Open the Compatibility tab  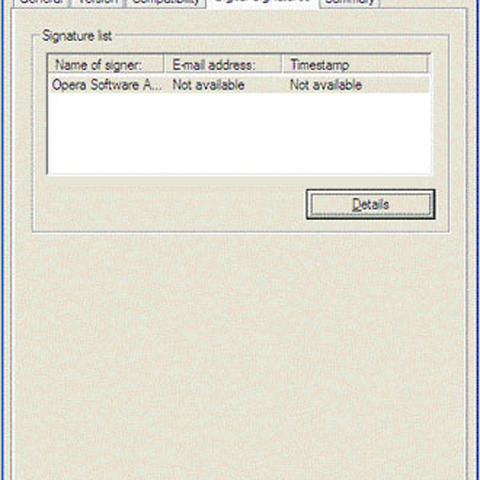[x=166, y=3]
